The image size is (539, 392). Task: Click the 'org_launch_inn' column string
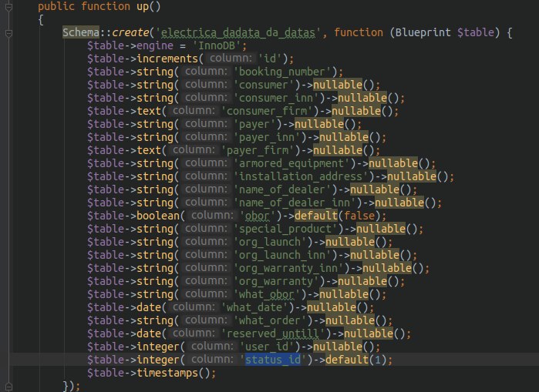[x=282, y=255]
